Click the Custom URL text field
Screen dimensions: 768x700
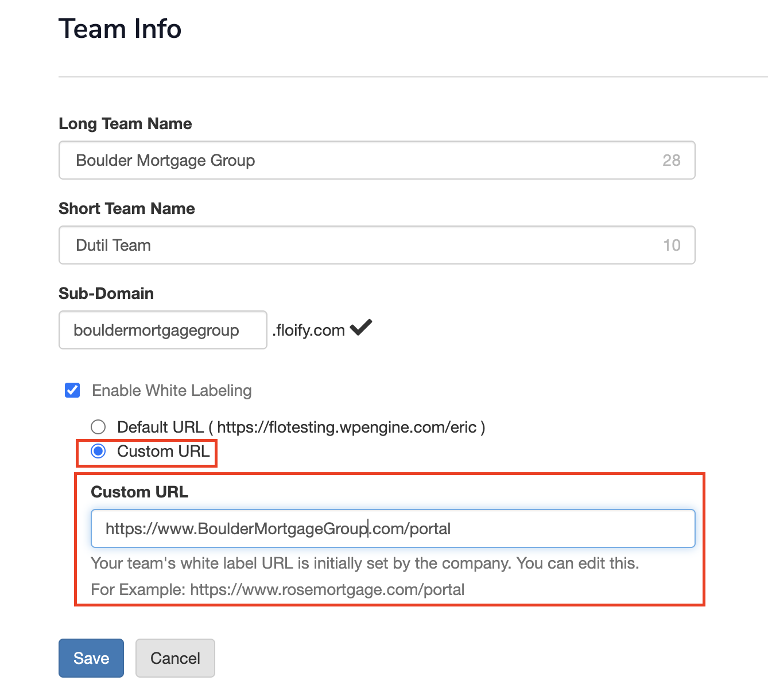(393, 528)
